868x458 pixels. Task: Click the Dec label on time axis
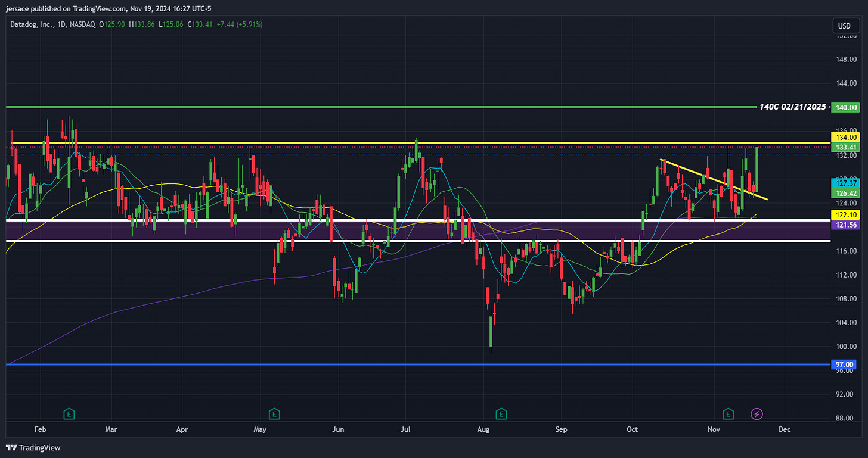point(785,429)
